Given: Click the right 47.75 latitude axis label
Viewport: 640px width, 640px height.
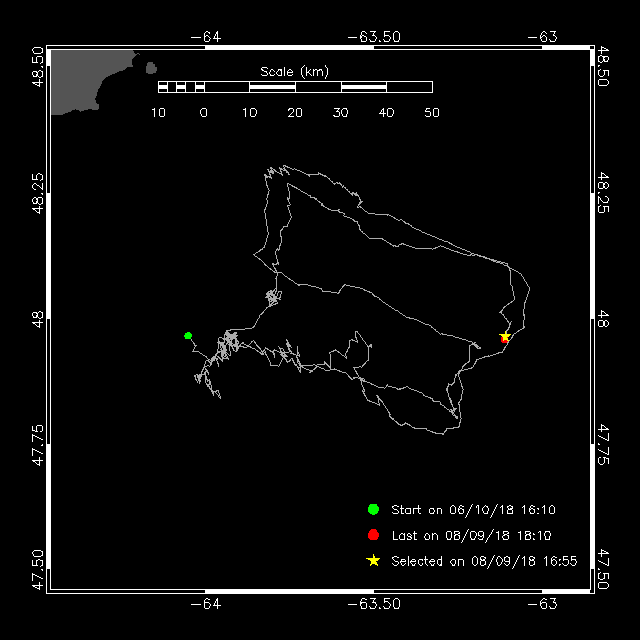Looking at the screenshot, I should point(603,444).
